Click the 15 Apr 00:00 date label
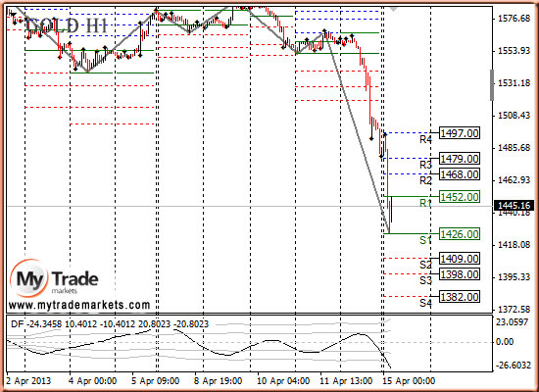Viewport: 539px width, 392px height. 409,381
